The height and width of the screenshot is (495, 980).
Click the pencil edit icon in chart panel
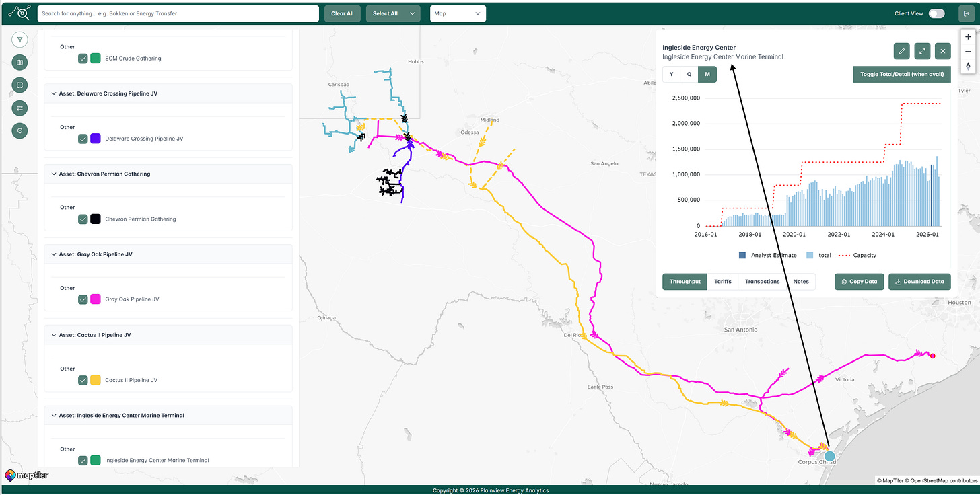[x=902, y=51]
